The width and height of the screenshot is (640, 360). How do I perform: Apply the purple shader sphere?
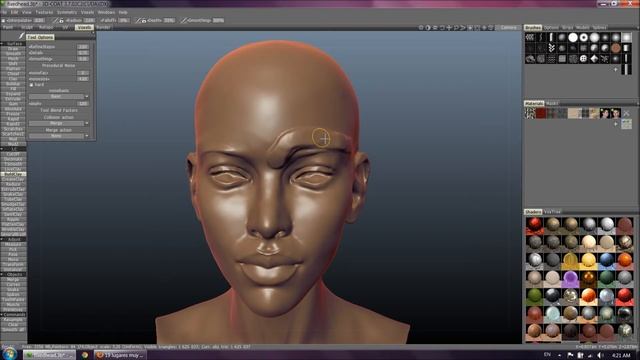point(570,278)
